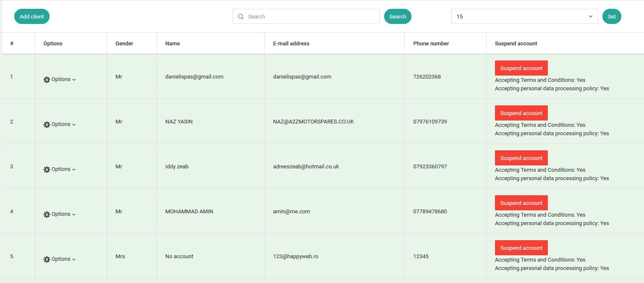Screen dimensions: 644x283
Task: Suspend account for NAZ YASIN
Action: coord(521,113)
